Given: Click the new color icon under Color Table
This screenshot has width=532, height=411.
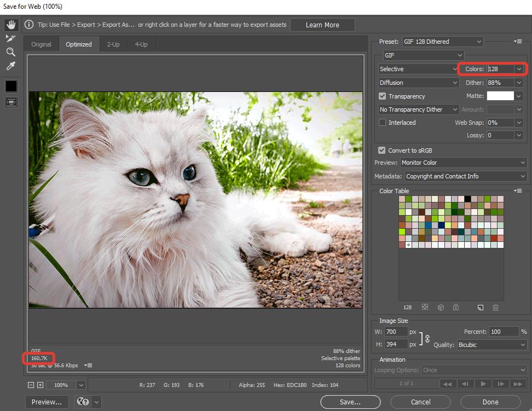Looking at the screenshot, I should pos(480,308).
